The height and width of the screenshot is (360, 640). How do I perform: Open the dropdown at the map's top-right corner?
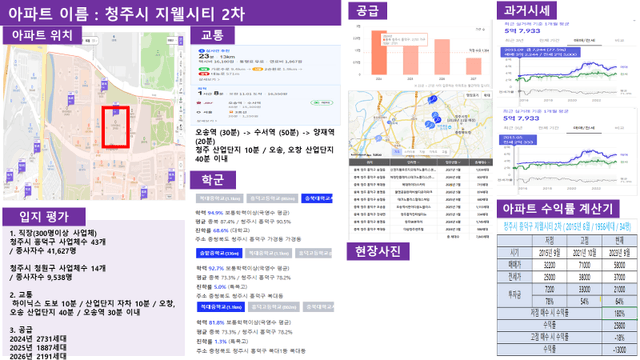[171, 40]
